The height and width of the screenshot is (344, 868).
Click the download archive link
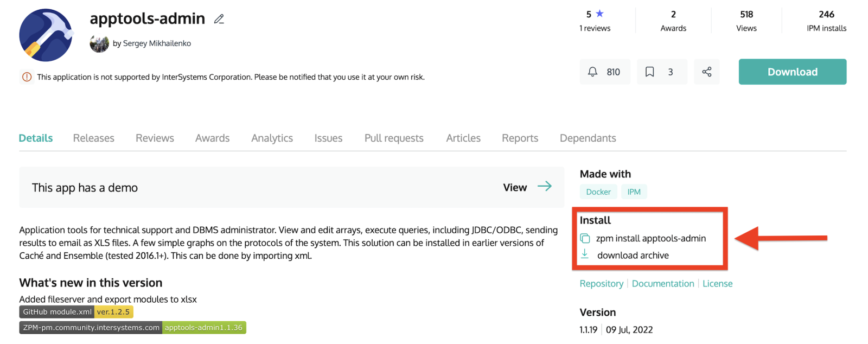point(633,255)
